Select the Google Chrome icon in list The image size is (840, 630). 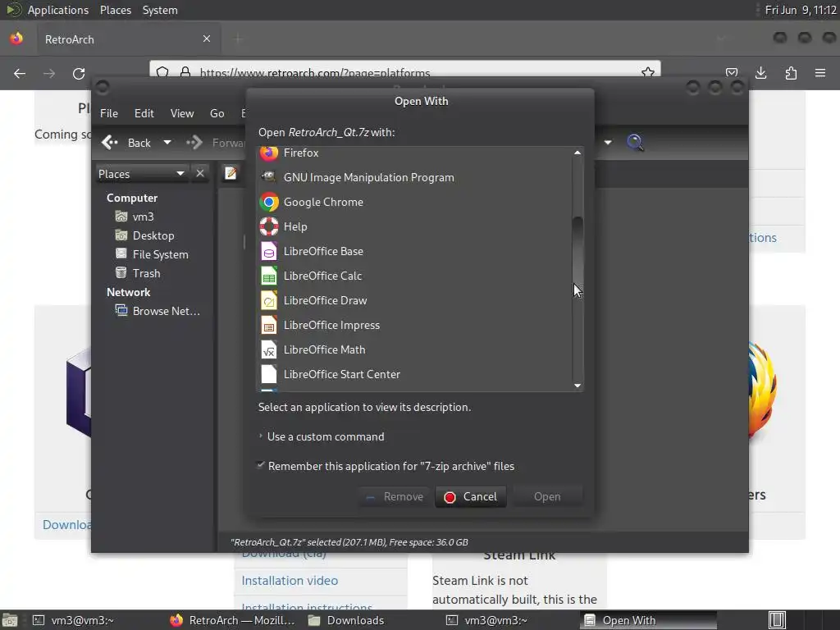pos(269,202)
